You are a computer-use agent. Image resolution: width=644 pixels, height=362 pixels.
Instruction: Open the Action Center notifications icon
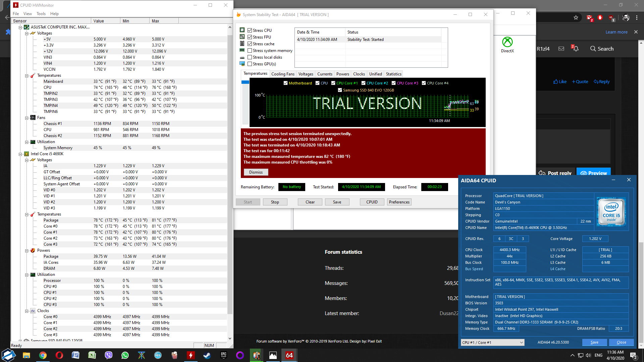pos(633,356)
